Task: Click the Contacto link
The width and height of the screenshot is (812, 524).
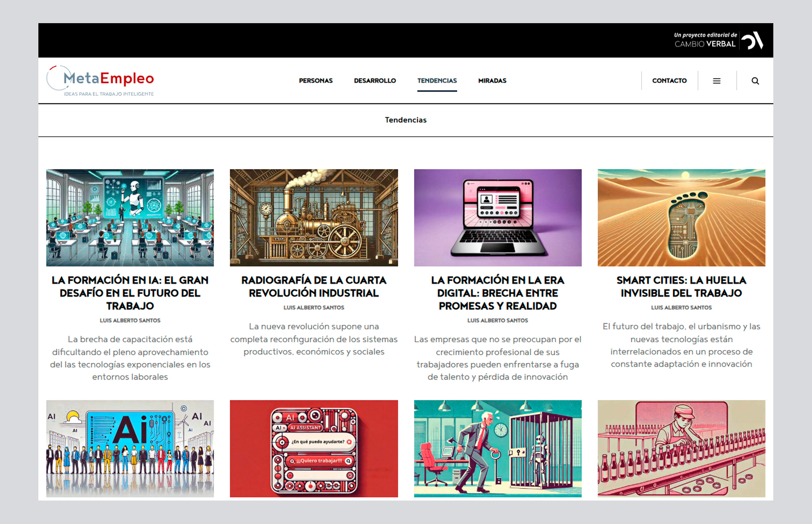Action: (x=669, y=81)
